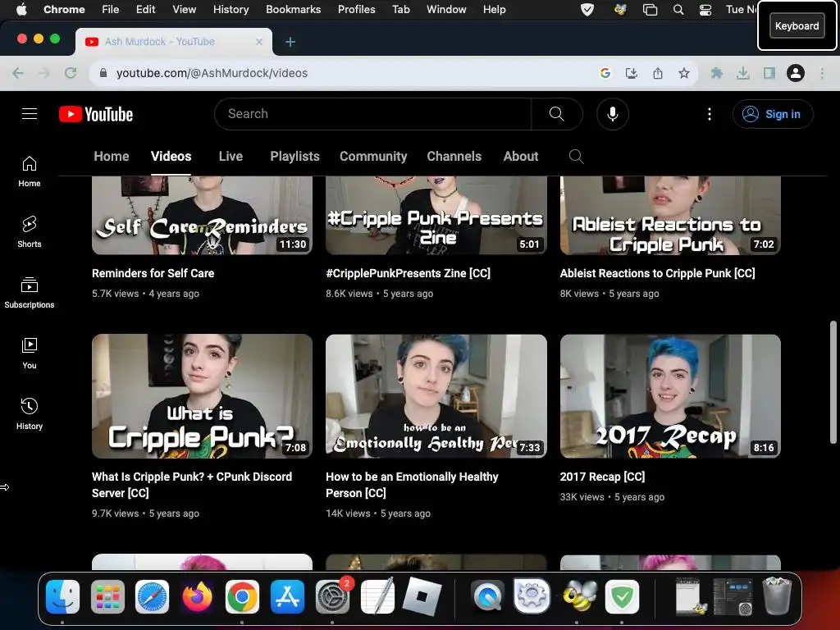This screenshot has width=840, height=630.
Task: Start voice search with the microphone
Action: point(612,113)
